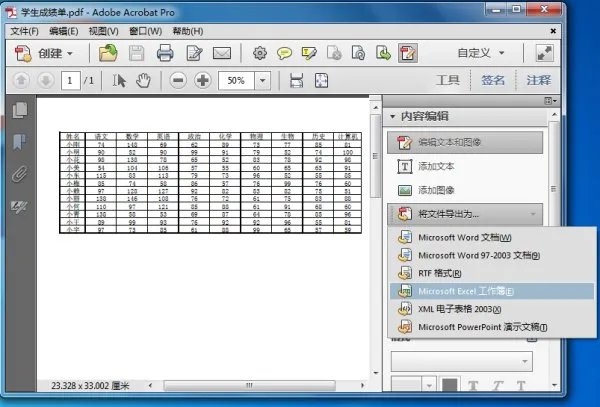600x407 pixels.
Task: Open the zoom percentage dropdown
Action: (x=263, y=81)
